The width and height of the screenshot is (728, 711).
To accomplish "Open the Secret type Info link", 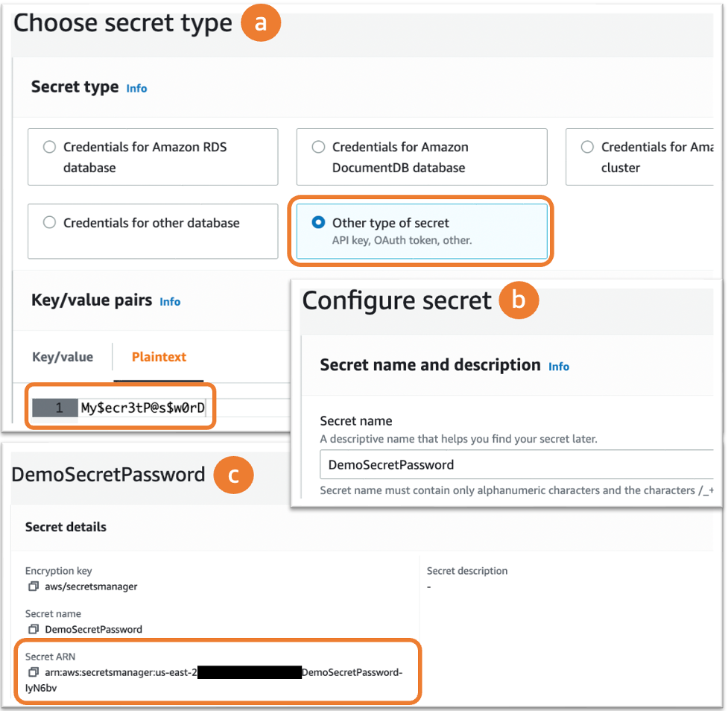I will click(x=136, y=88).
